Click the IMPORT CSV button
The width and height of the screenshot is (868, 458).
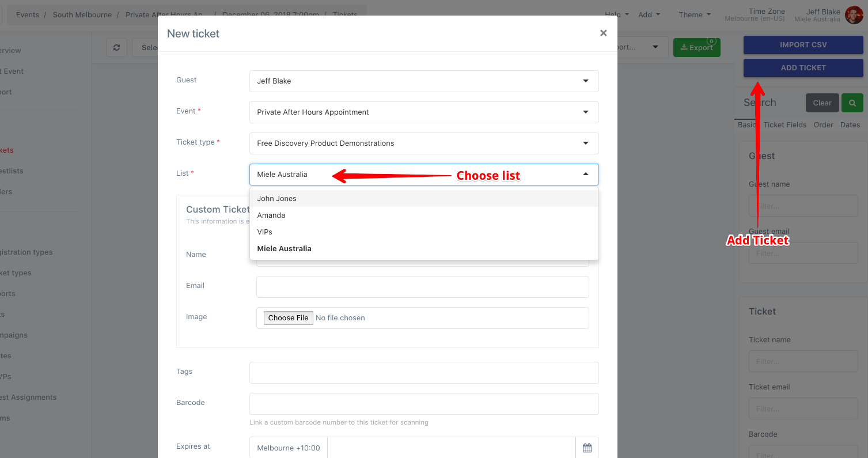(x=803, y=45)
